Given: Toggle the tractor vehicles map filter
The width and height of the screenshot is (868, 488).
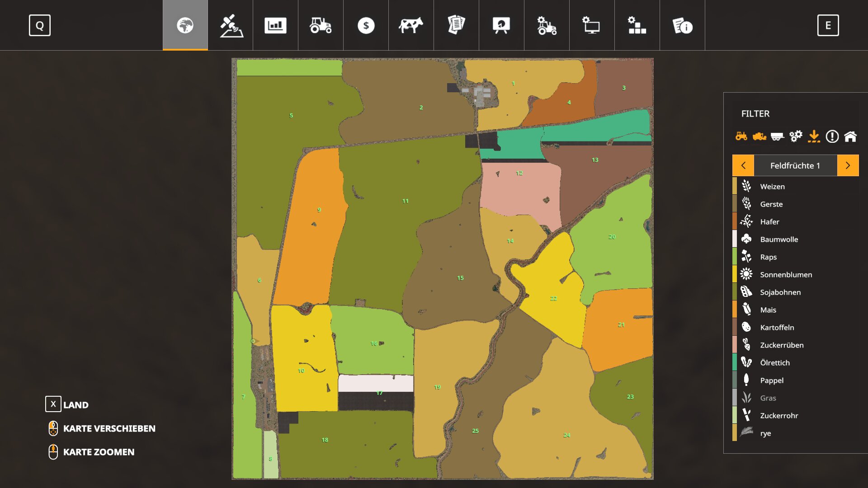Looking at the screenshot, I should [x=741, y=136].
